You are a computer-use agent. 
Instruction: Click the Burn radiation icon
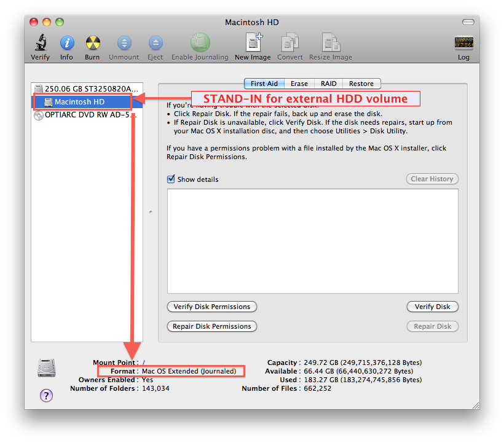pyautogui.click(x=93, y=43)
